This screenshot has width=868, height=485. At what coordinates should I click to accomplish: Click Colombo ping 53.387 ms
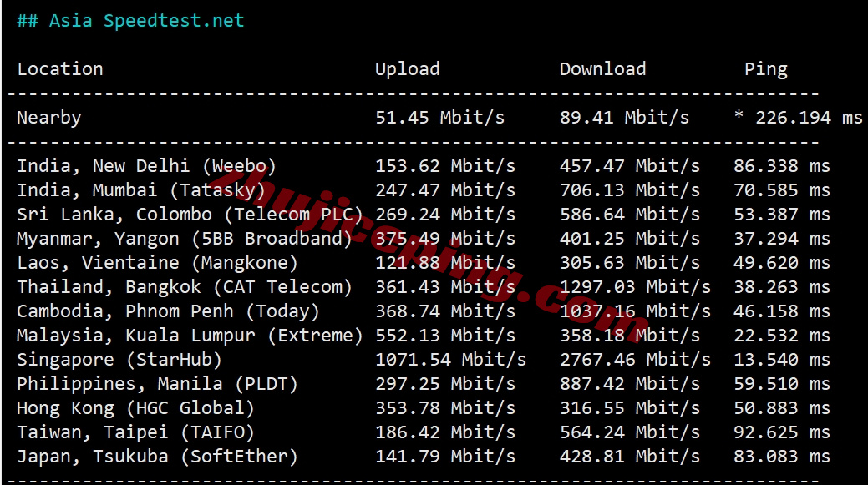[x=782, y=215]
